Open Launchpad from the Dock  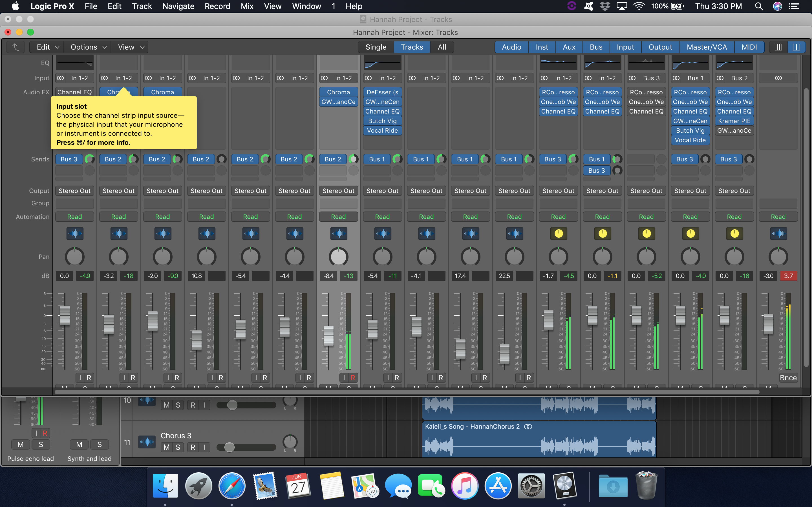(x=199, y=486)
